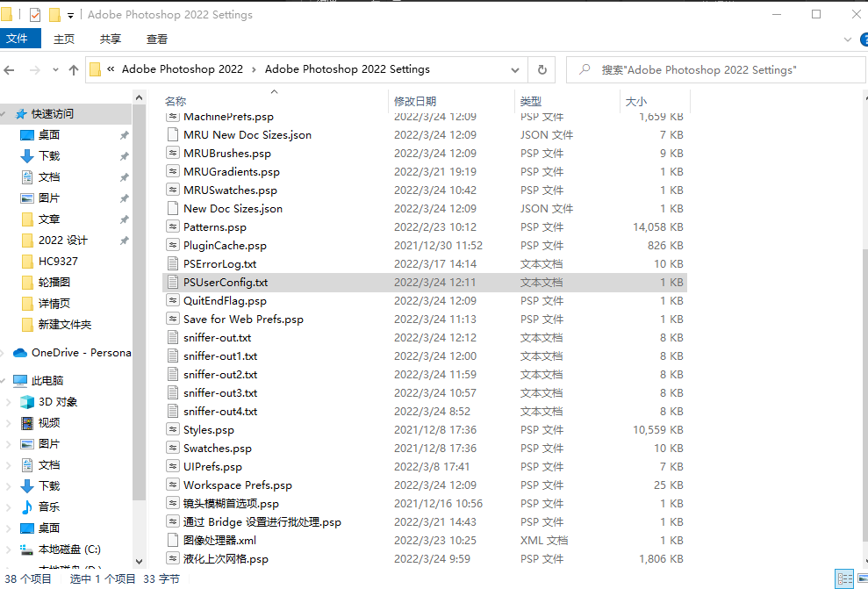Go up one folder level arrow
This screenshot has width=868, height=589.
[x=74, y=69]
